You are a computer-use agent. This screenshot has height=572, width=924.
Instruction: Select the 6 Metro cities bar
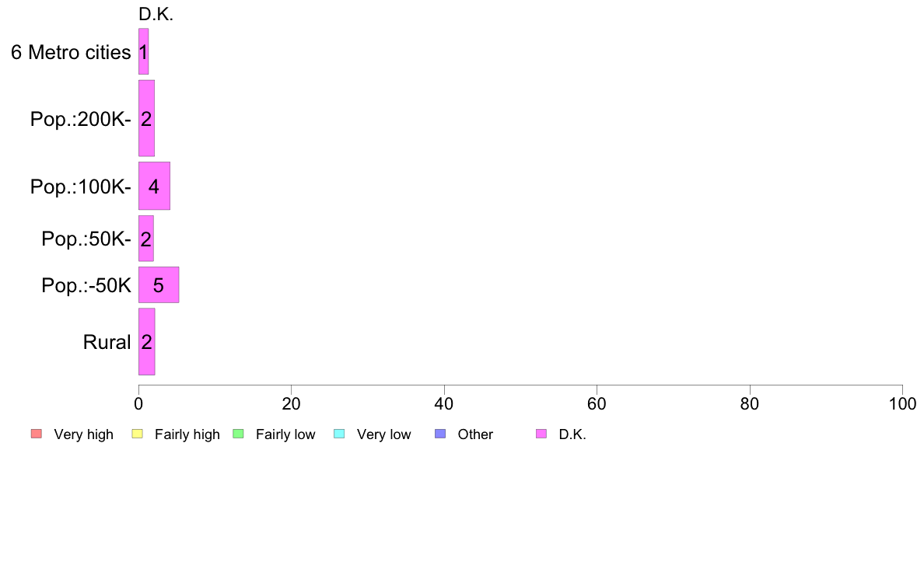point(143,52)
